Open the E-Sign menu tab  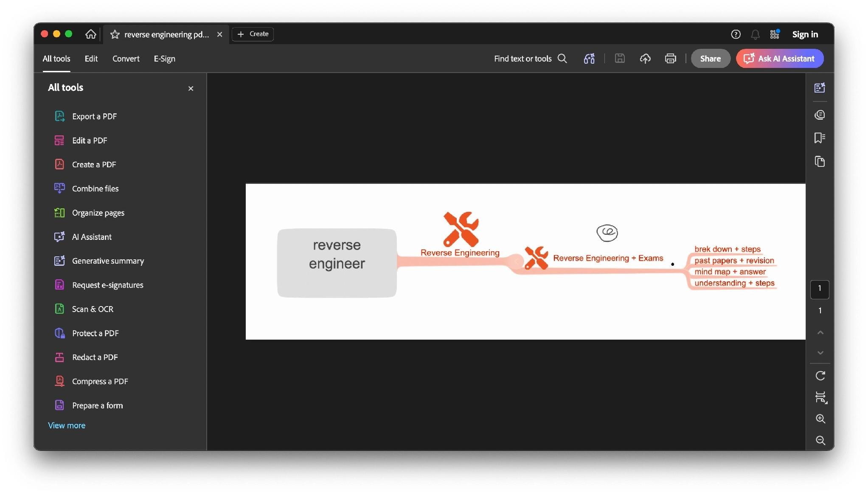tap(164, 59)
